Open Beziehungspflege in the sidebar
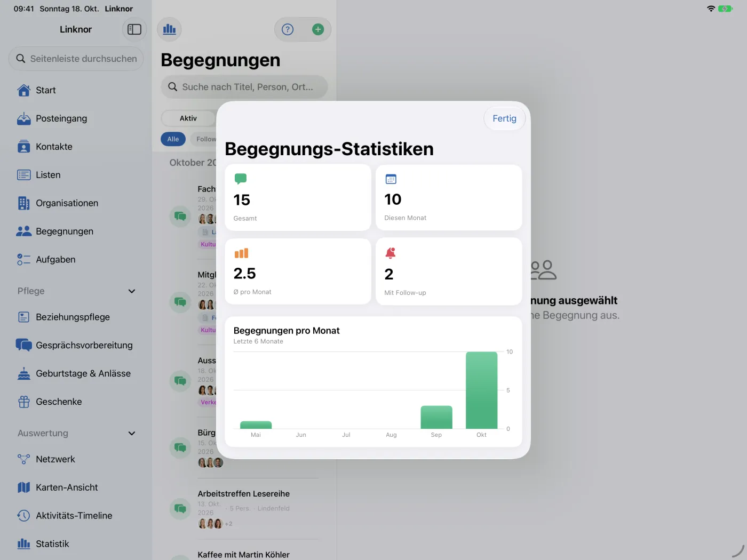This screenshot has height=560, width=747. tap(76, 317)
